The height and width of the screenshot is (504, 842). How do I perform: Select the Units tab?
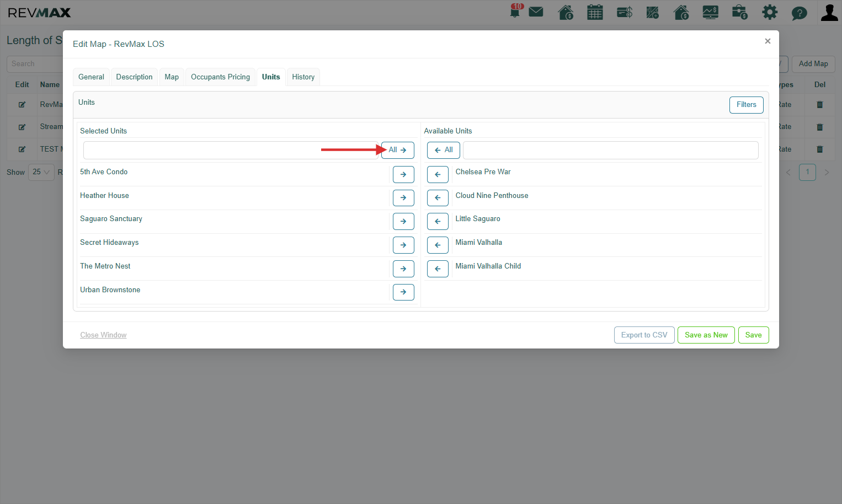pyautogui.click(x=271, y=77)
